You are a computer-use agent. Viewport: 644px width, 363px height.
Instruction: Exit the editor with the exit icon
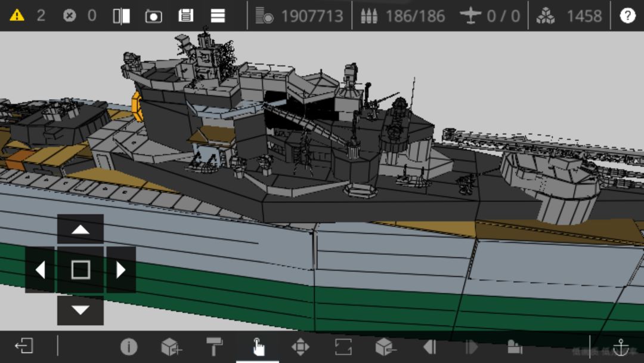click(x=24, y=346)
